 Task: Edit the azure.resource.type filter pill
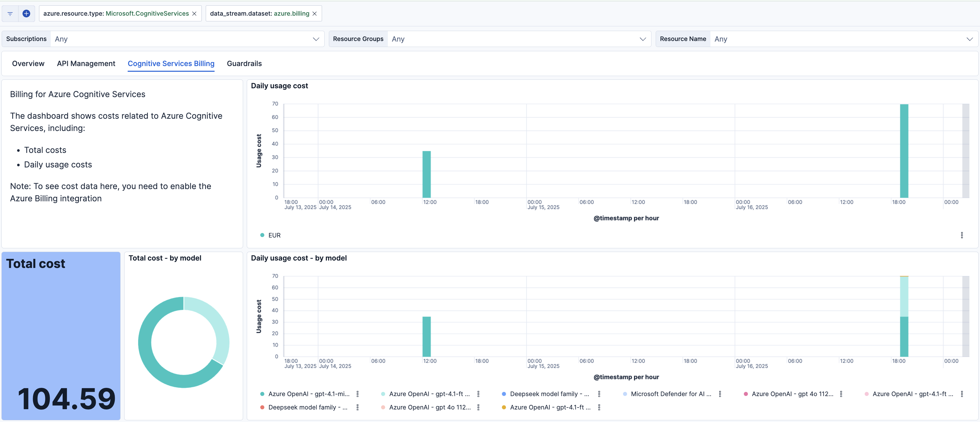tap(114, 13)
